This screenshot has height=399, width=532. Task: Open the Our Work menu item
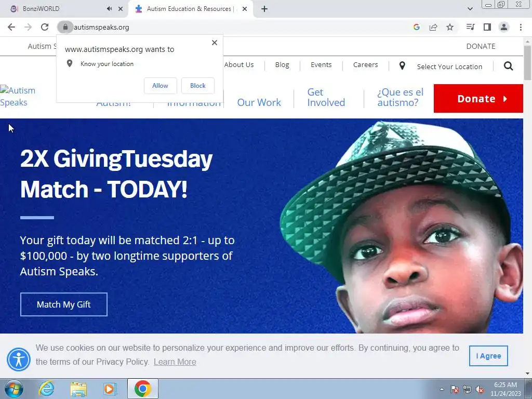tap(259, 102)
